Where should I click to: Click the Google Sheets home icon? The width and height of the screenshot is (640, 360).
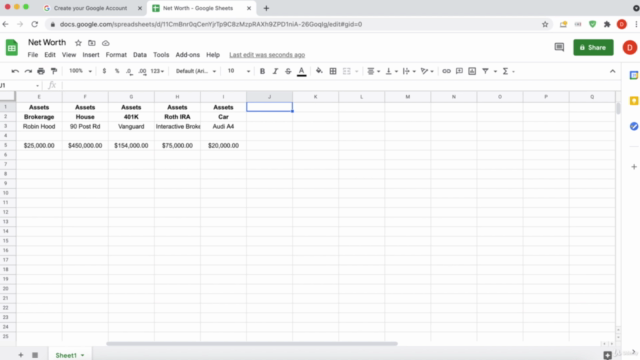click(x=12, y=48)
